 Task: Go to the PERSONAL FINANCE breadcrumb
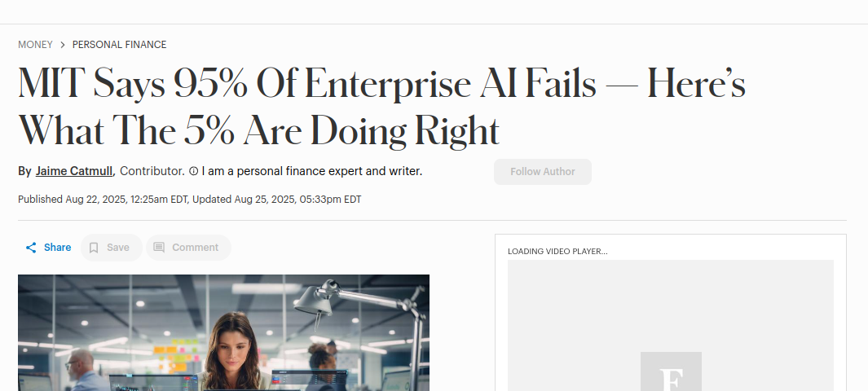pyautogui.click(x=119, y=45)
